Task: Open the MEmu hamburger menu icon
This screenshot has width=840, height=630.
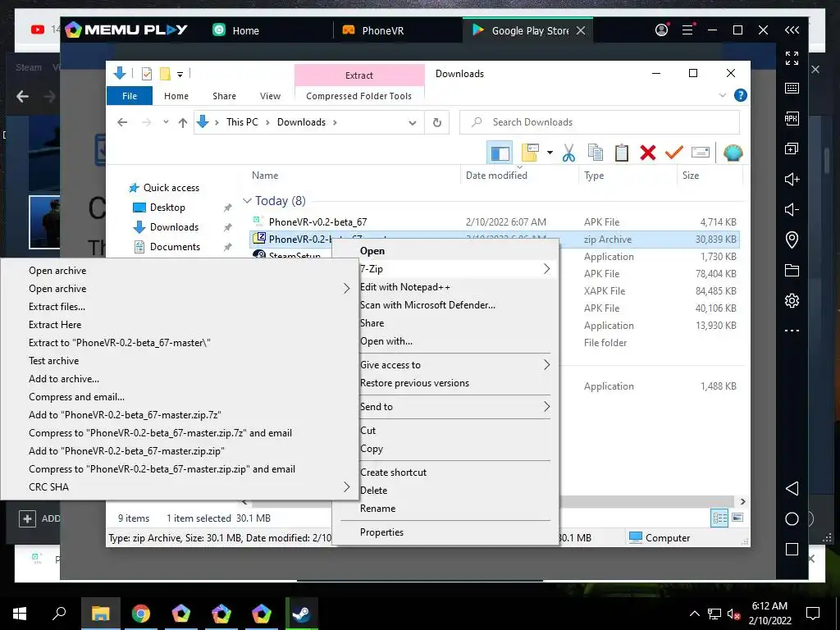Action: point(688,30)
